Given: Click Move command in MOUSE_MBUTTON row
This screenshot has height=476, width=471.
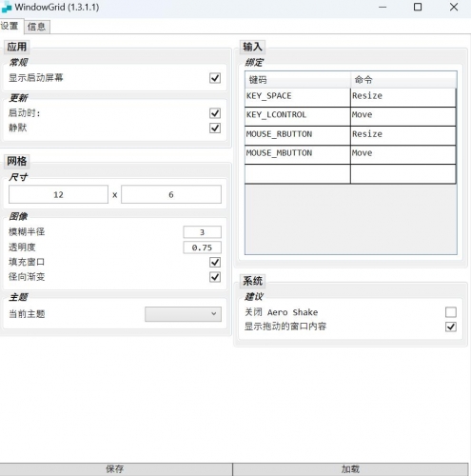Looking at the screenshot, I should (x=403, y=155).
